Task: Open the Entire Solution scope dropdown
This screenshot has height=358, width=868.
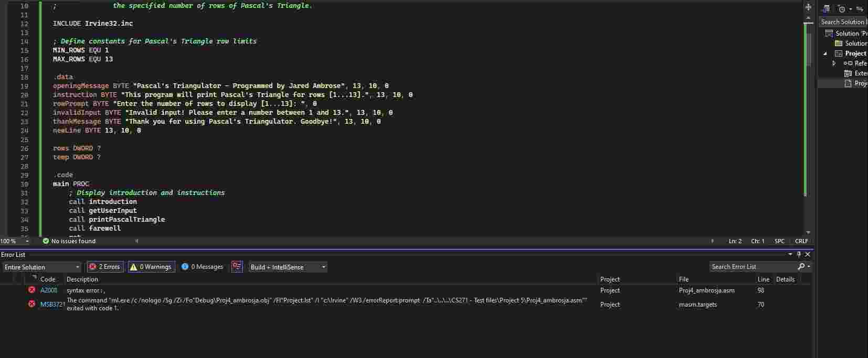Action: tap(41, 267)
